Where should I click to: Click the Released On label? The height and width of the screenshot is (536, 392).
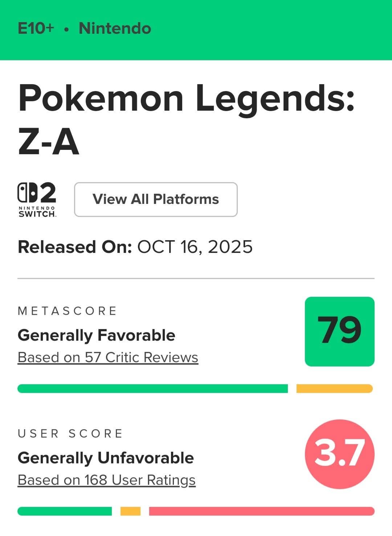coord(74,247)
